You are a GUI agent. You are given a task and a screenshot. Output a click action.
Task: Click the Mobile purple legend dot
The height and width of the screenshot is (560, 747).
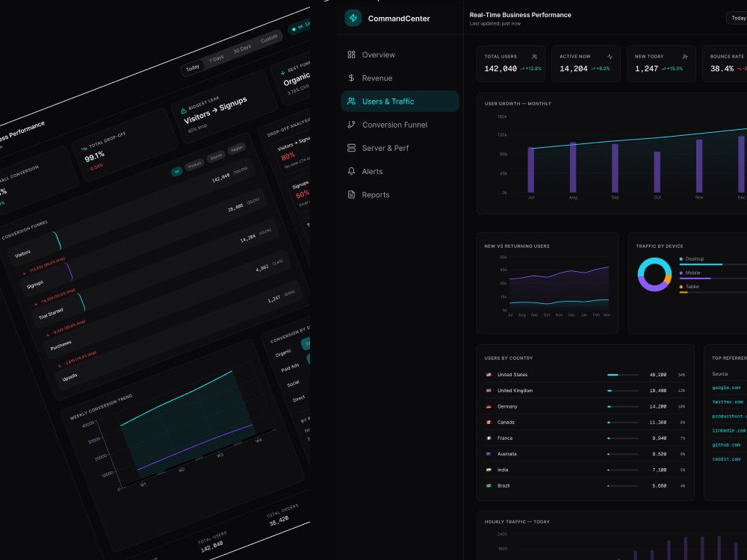pos(681,273)
